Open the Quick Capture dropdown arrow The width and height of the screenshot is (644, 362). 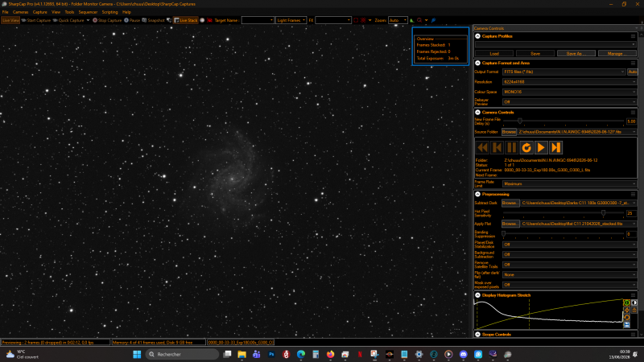88,20
